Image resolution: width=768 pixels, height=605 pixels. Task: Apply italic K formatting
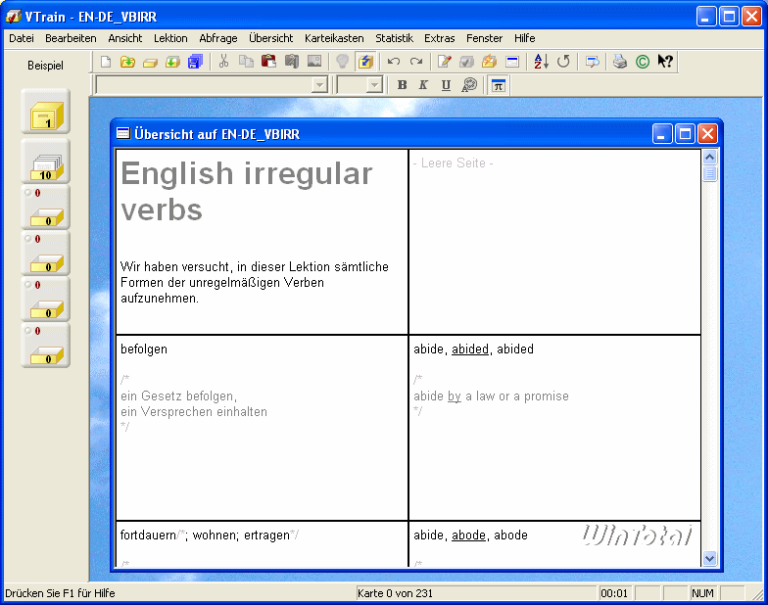click(x=423, y=85)
